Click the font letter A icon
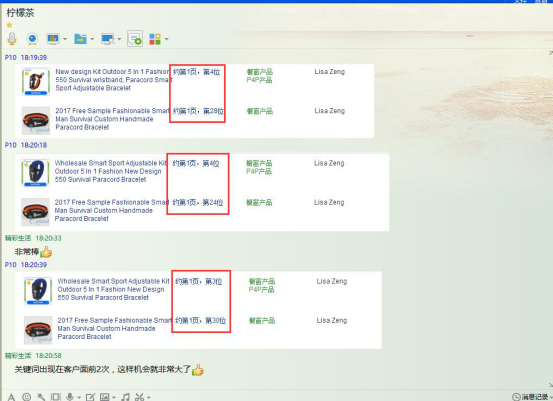 click(11, 397)
